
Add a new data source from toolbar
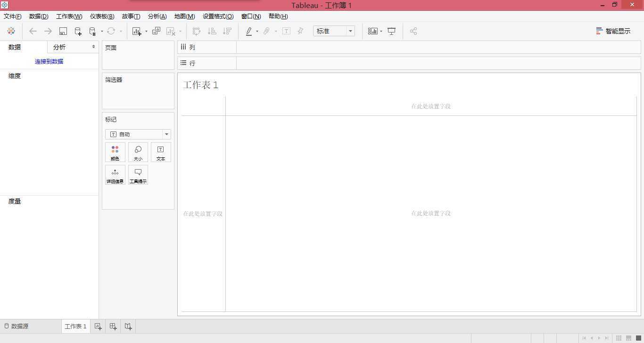coord(78,31)
